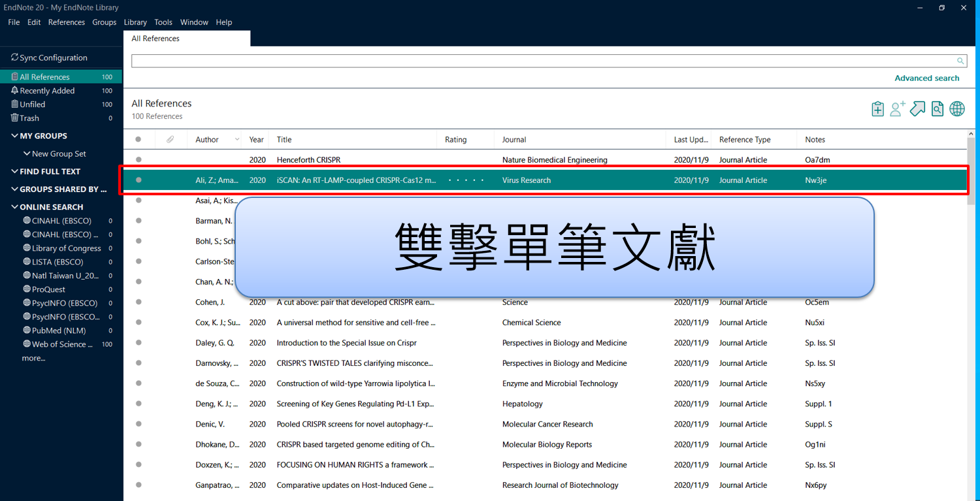Click the Author column sort arrow

[236, 139]
